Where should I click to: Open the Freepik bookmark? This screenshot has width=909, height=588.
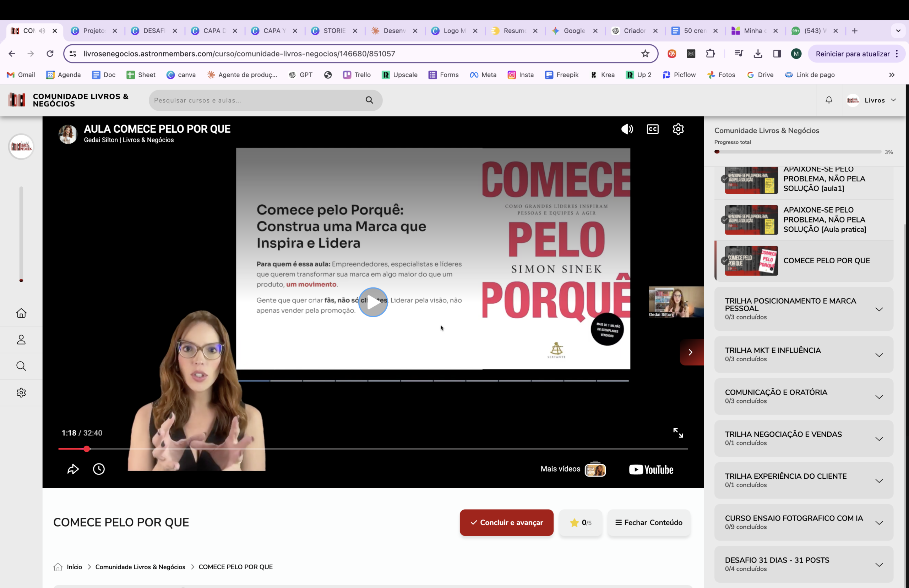561,75
